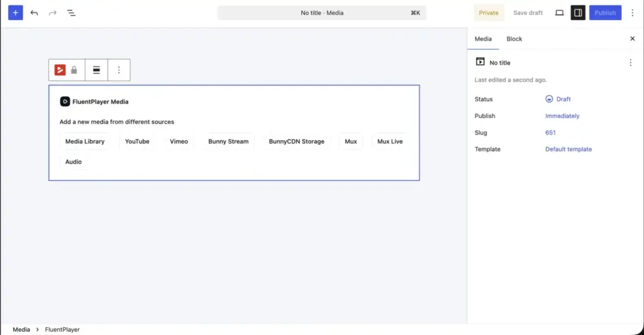Image resolution: width=644 pixels, height=335 pixels.
Task: Close the settings sidebar
Action: click(x=633, y=38)
